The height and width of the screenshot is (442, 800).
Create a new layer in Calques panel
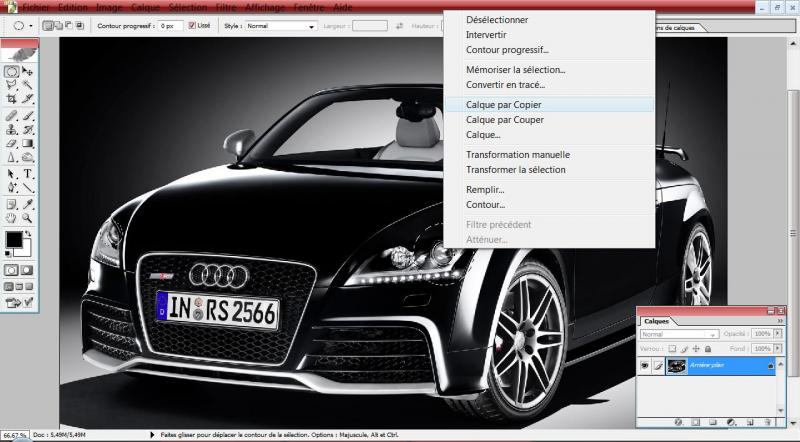pyautogui.click(x=749, y=422)
